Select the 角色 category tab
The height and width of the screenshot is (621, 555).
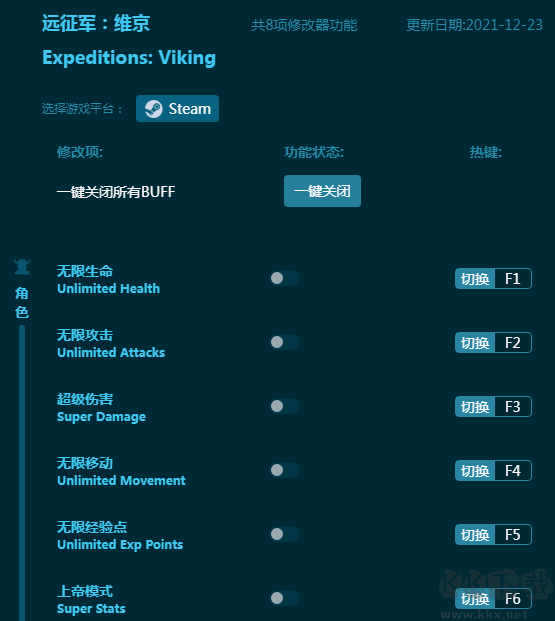point(22,303)
